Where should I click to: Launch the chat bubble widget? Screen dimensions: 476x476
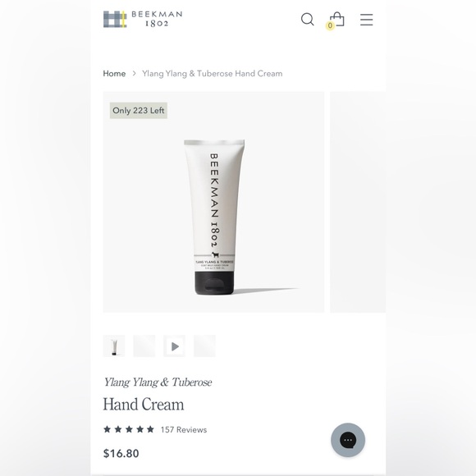348,440
